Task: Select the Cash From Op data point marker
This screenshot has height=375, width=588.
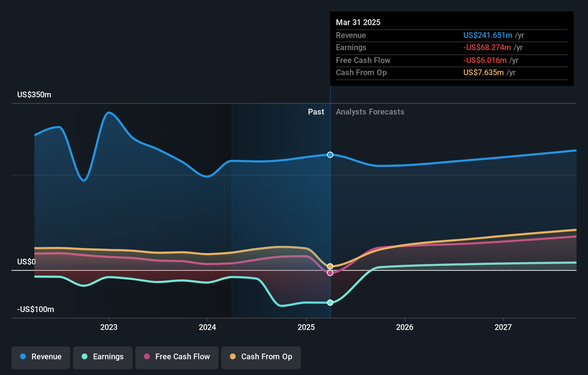Action: click(330, 266)
